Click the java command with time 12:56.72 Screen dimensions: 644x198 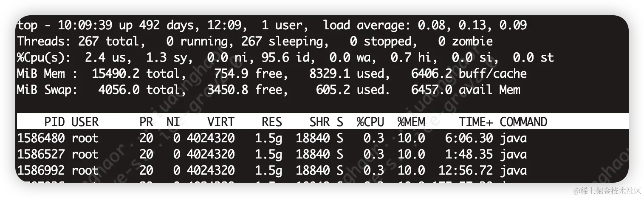tap(513, 171)
